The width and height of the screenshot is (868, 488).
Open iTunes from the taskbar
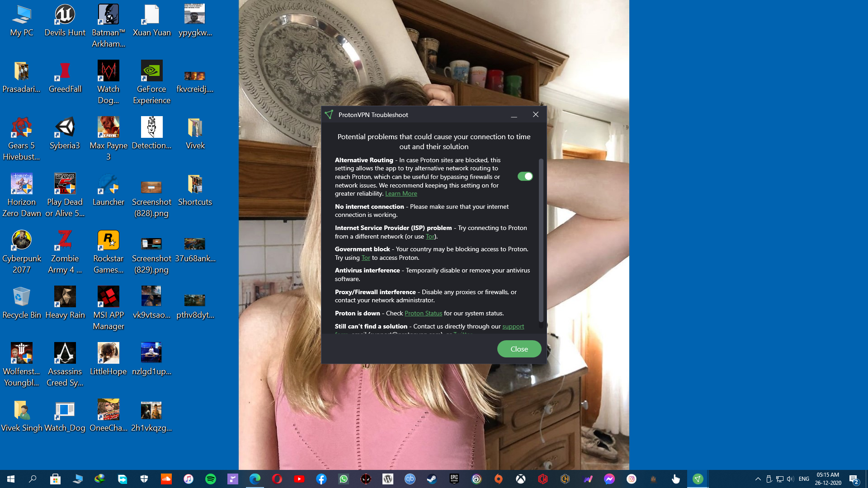[x=189, y=479]
